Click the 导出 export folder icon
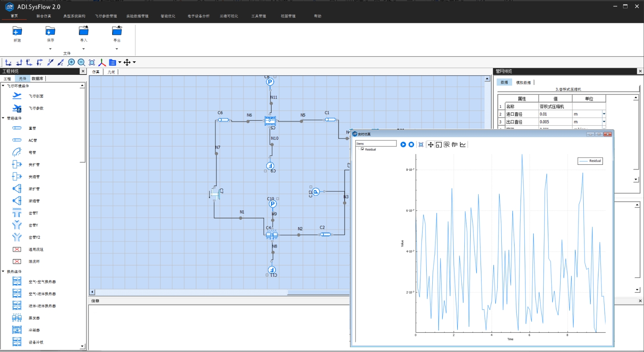 [x=117, y=31]
